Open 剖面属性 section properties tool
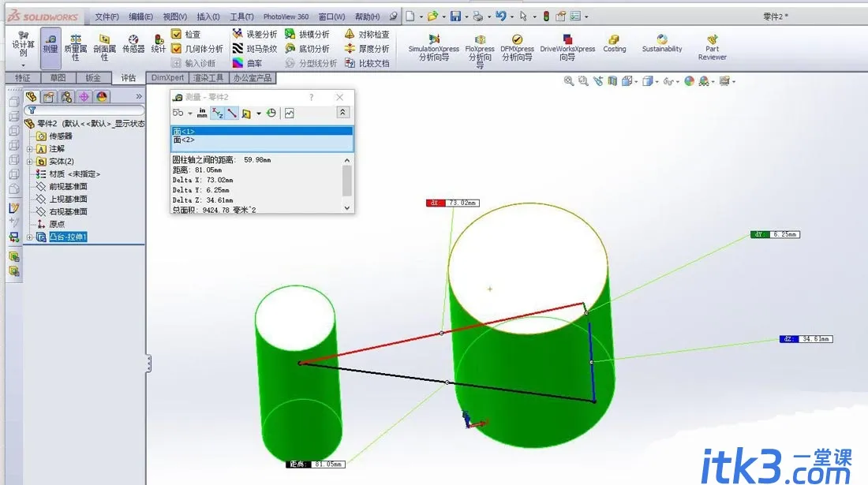868x485 pixels. pyautogui.click(x=104, y=47)
